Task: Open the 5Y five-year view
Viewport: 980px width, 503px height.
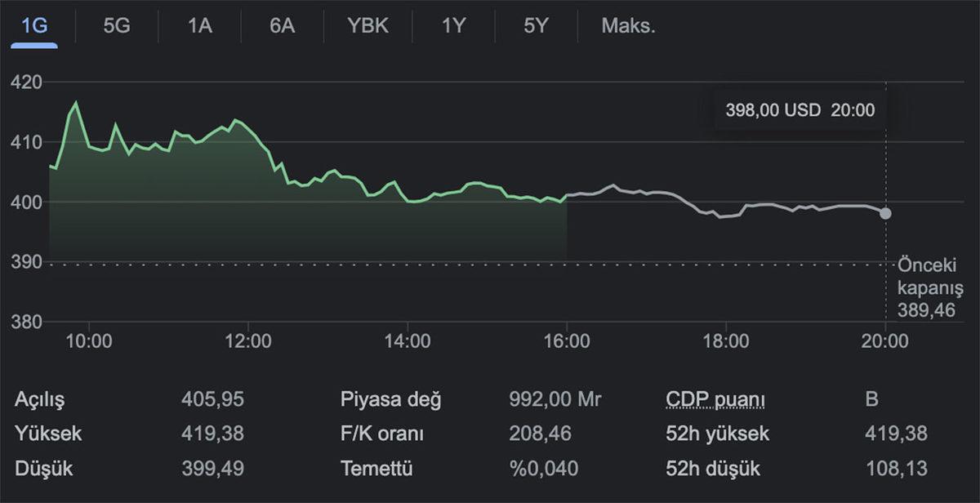Action: pyautogui.click(x=535, y=25)
